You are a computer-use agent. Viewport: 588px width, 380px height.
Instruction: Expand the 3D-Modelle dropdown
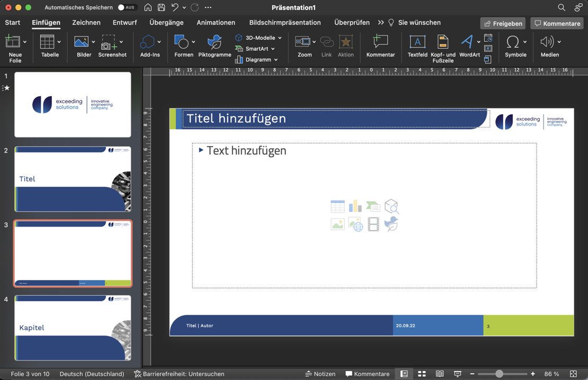[280, 38]
